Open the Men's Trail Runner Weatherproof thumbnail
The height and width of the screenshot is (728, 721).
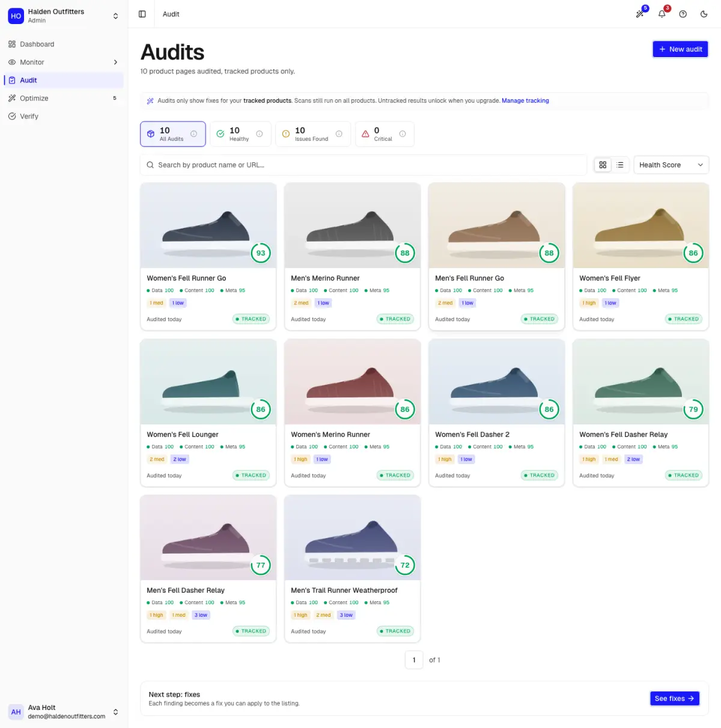[353, 537]
